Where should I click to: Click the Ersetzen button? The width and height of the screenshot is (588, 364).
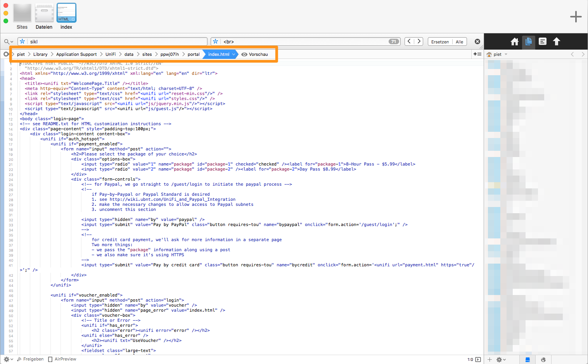(440, 41)
